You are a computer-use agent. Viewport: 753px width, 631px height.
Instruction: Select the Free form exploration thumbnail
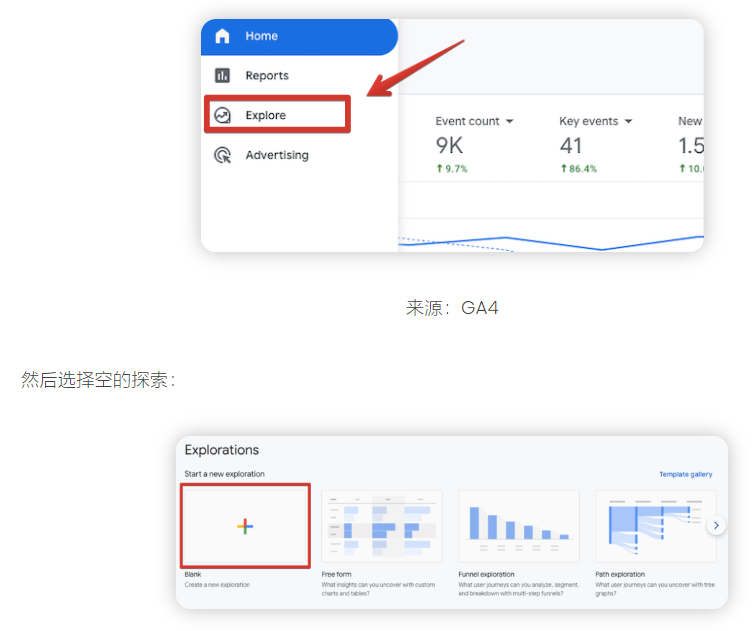click(382, 526)
